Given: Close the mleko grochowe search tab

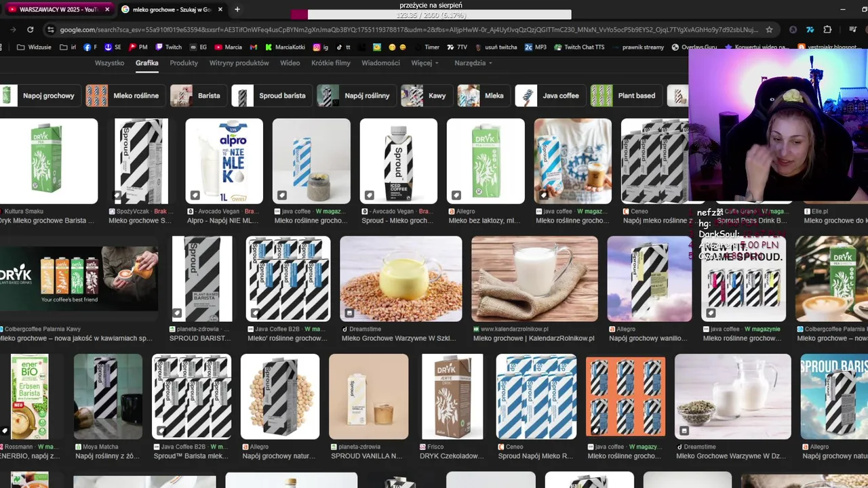Looking at the screenshot, I should coord(220,9).
